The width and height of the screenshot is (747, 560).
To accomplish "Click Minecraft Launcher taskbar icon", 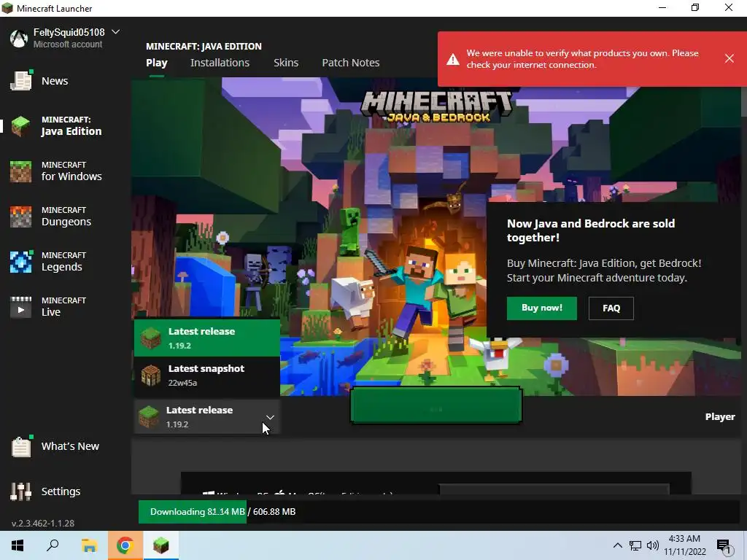I will click(161, 545).
